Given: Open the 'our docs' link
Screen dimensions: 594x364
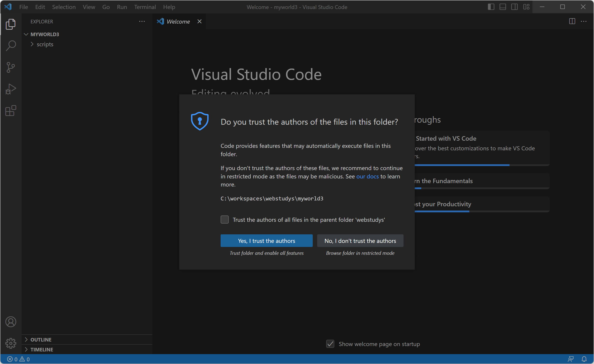Looking at the screenshot, I should tap(367, 176).
